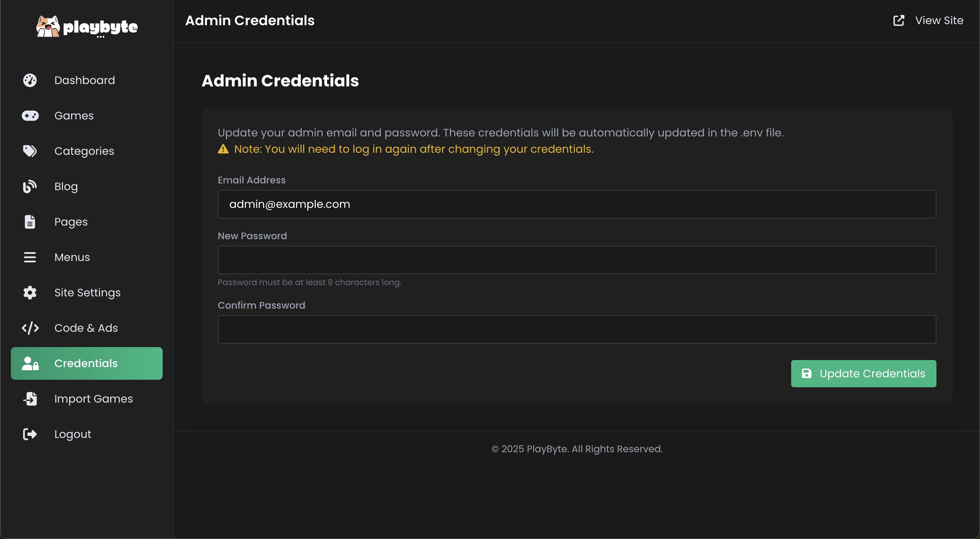The image size is (980, 539).
Task: Click the View Site link
Action: point(928,20)
